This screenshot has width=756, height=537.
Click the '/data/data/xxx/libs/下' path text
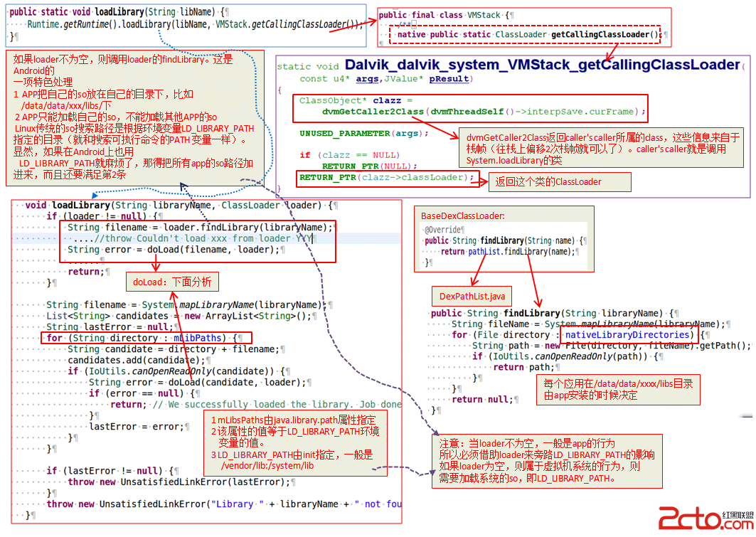[x=67, y=105]
